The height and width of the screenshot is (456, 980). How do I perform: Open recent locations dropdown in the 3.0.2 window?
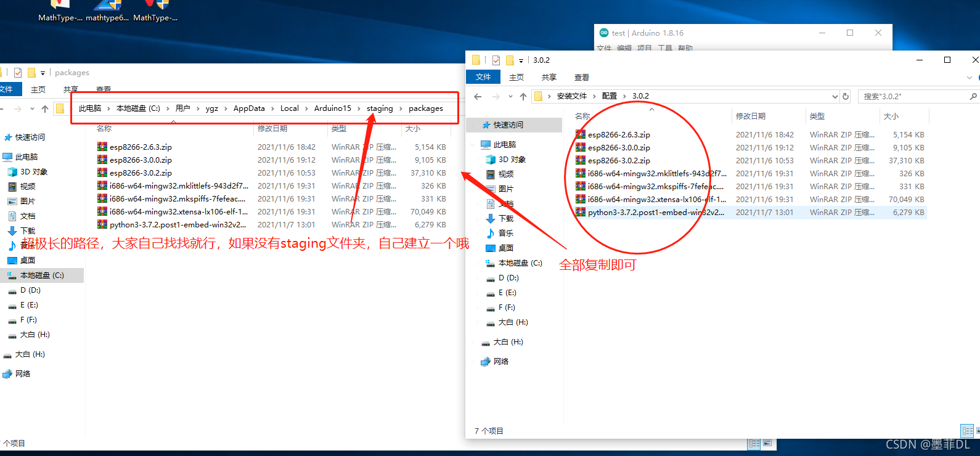coord(510,96)
